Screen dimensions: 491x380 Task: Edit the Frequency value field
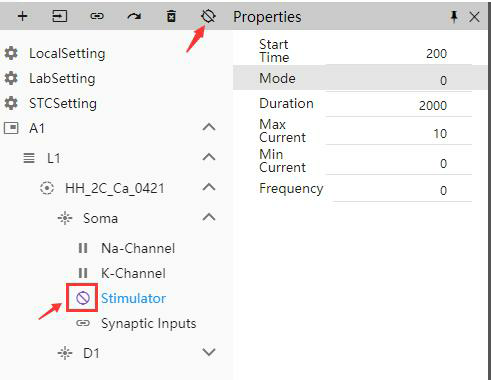tap(402, 190)
